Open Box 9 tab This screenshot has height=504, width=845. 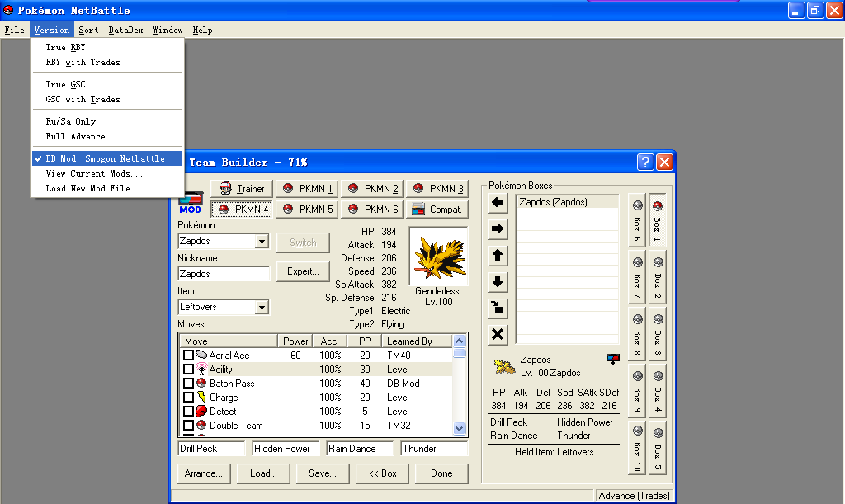[x=637, y=392]
